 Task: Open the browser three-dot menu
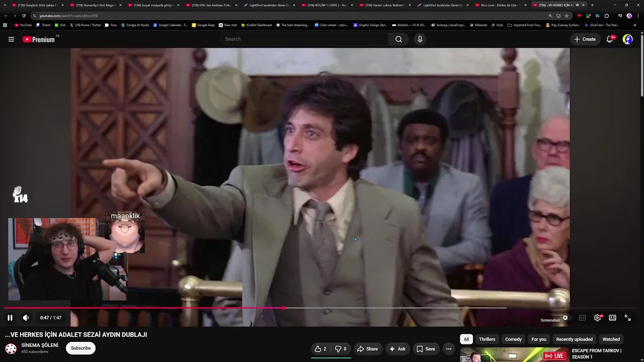pos(638,16)
